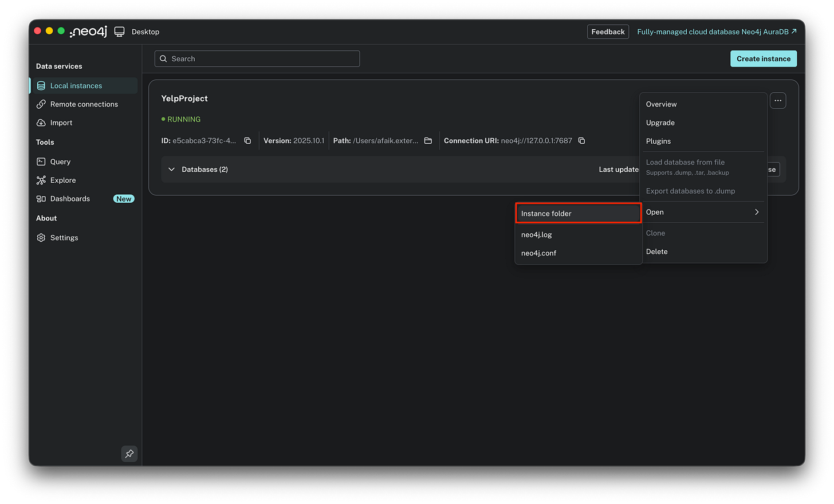Click the Import sidebar icon
The width and height of the screenshot is (834, 504).
coord(41,123)
